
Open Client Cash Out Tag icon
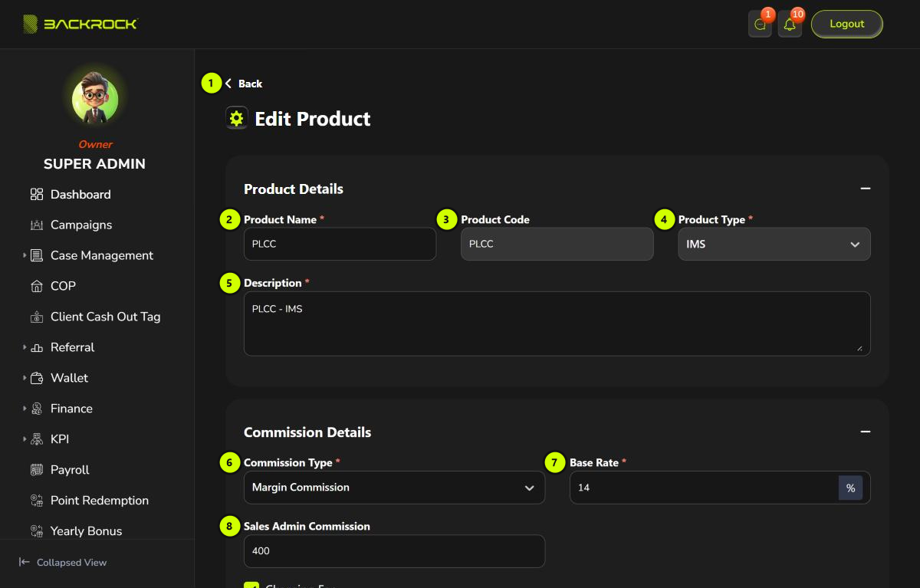[37, 317]
